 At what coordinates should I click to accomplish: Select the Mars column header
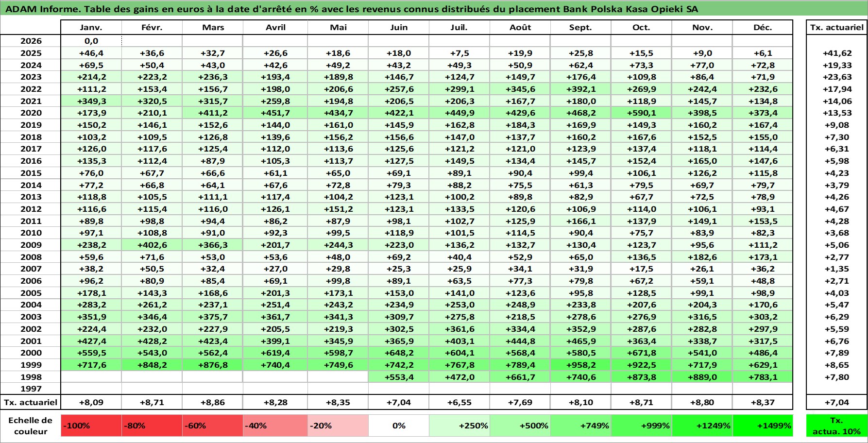[213, 27]
